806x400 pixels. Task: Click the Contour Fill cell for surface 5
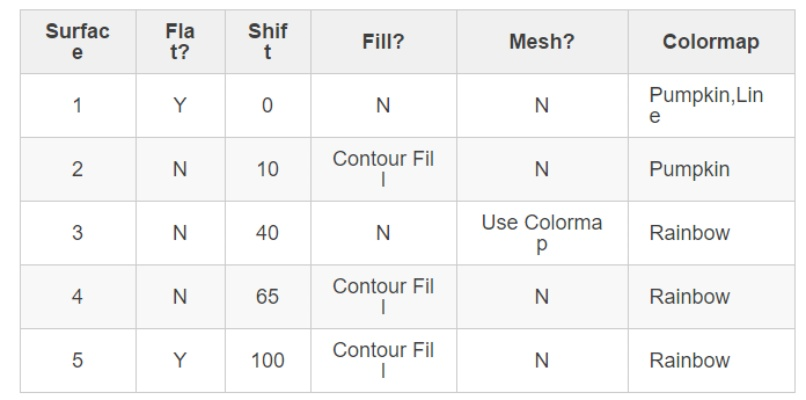(x=383, y=360)
